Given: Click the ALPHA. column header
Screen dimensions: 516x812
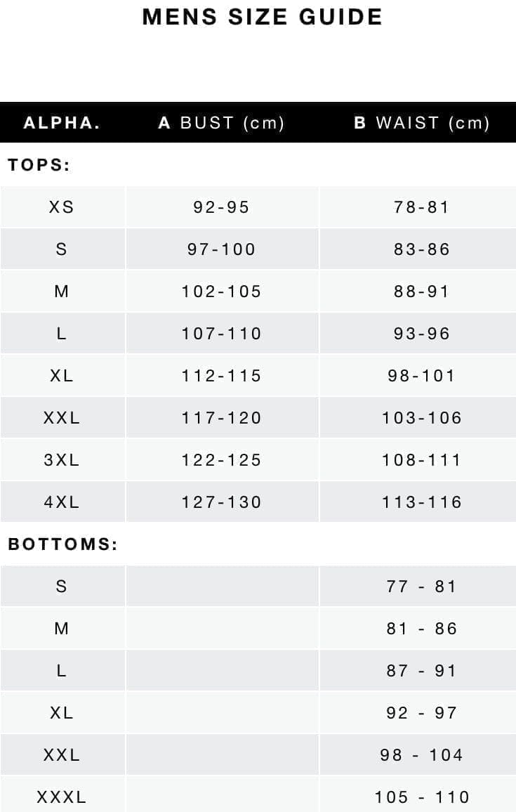Looking at the screenshot, I should [x=62, y=123].
